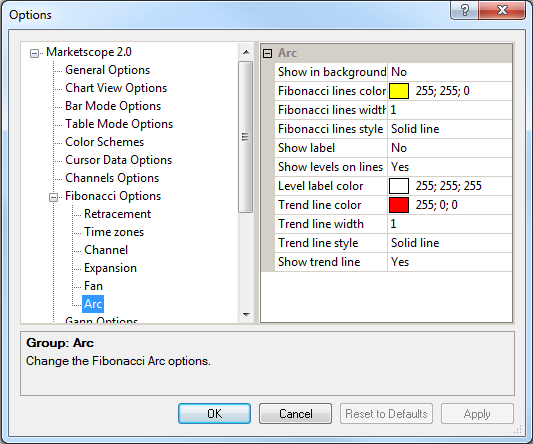Click the Cancel button

tap(295, 414)
